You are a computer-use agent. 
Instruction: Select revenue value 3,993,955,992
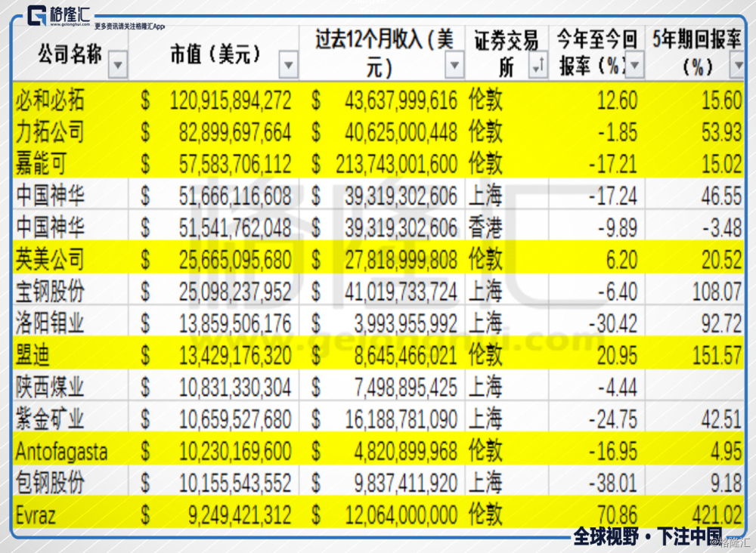[406, 323]
